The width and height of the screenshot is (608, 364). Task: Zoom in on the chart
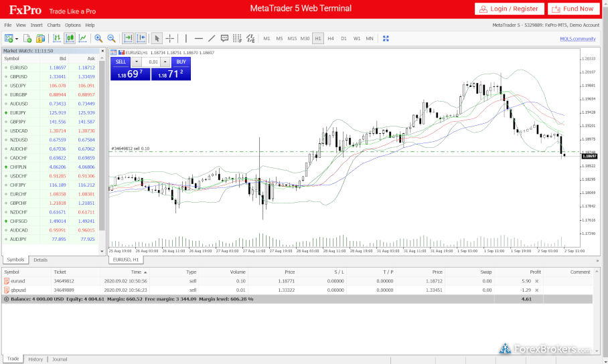pyautogui.click(x=98, y=38)
